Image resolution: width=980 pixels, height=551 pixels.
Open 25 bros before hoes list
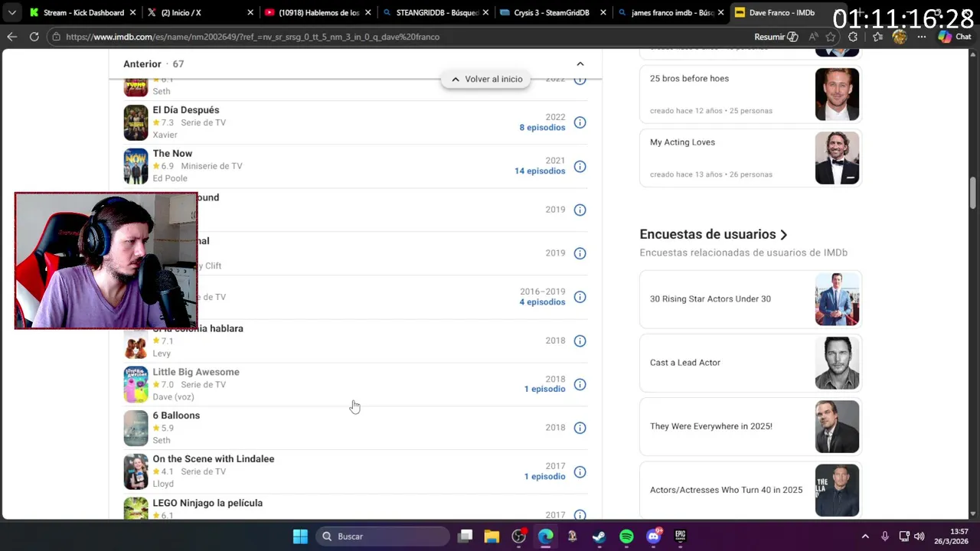[x=750, y=94]
